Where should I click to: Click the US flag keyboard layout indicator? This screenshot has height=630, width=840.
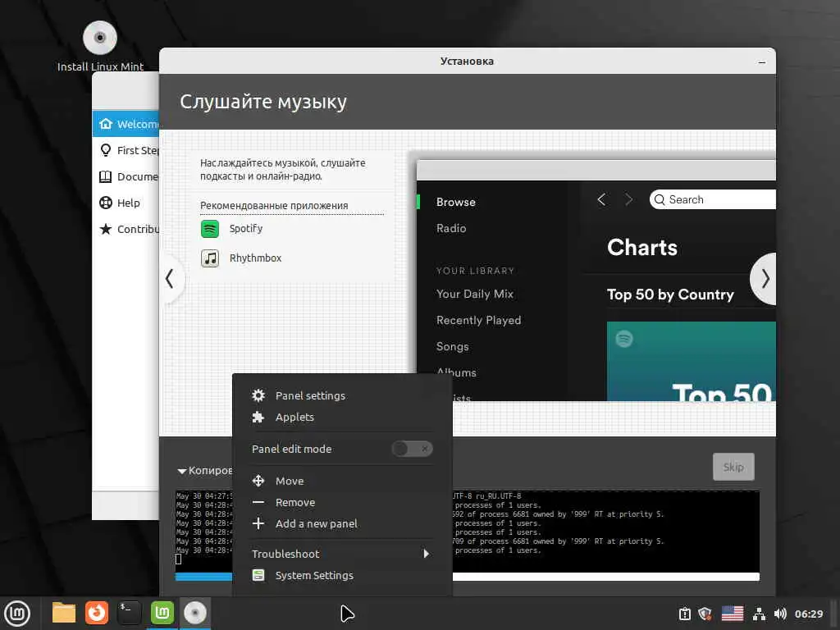[x=733, y=614]
